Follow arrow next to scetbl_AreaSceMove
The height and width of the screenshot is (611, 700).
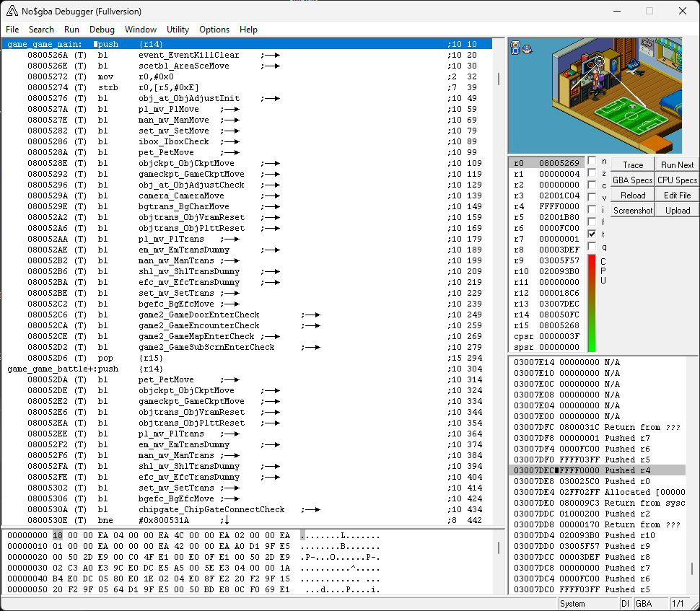coord(271,66)
